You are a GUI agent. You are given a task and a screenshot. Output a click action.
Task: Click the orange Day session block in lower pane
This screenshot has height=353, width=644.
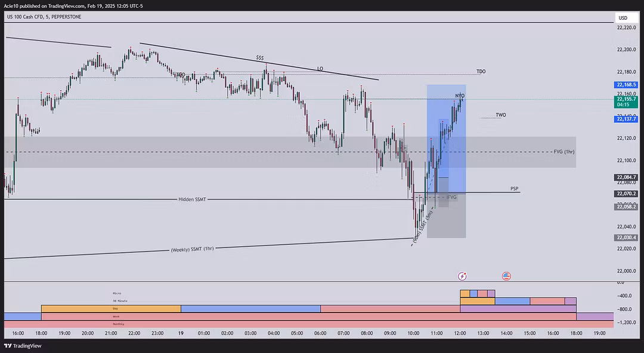tap(110, 309)
